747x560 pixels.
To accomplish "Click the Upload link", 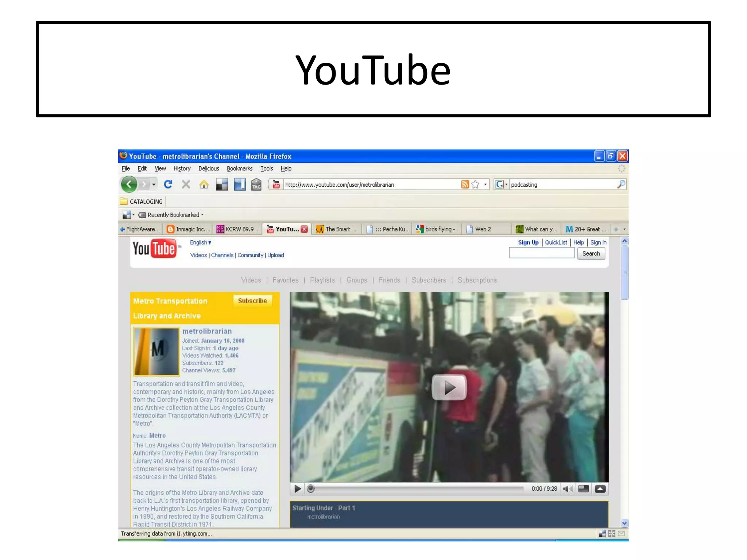I will pyautogui.click(x=275, y=255).
